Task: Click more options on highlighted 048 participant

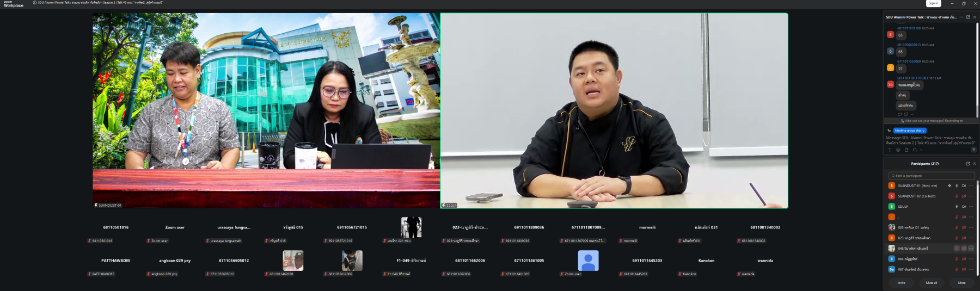Action: (x=971, y=249)
